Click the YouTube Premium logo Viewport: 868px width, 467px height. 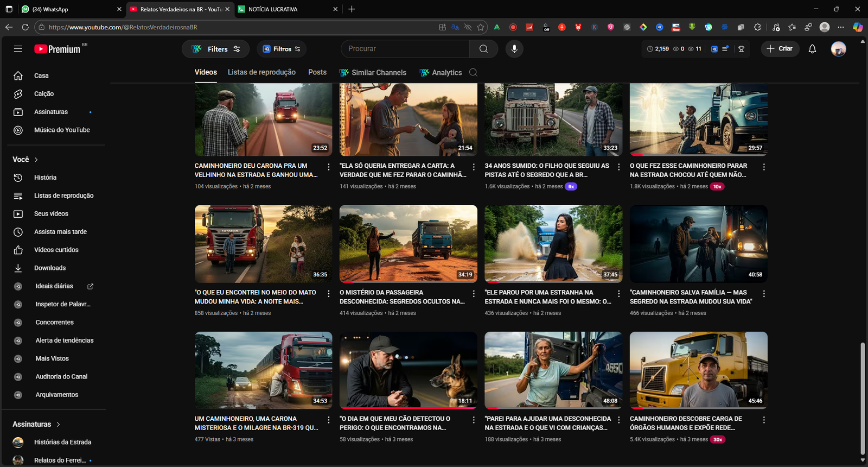pyautogui.click(x=58, y=49)
